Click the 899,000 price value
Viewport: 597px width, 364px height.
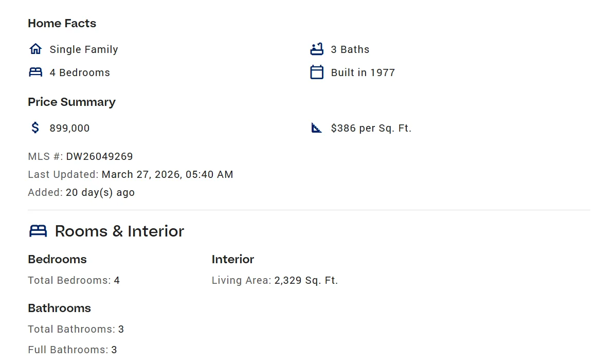click(69, 128)
